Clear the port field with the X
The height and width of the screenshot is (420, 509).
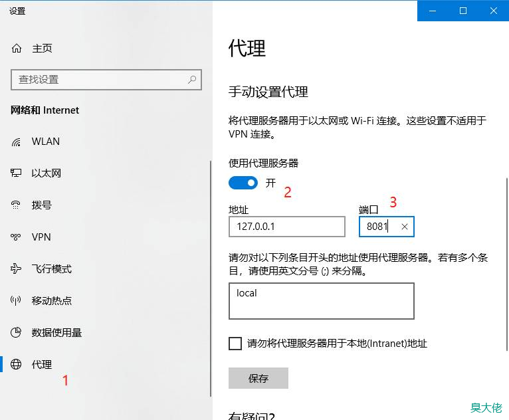click(x=405, y=227)
